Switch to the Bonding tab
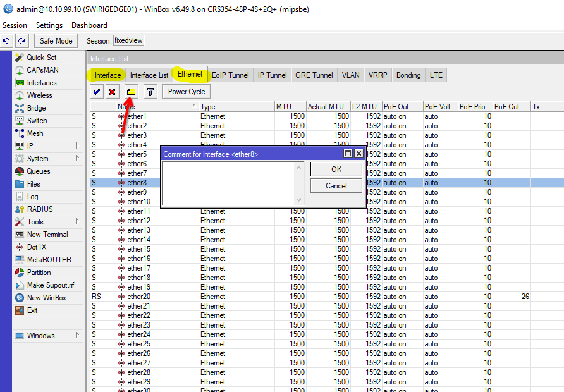The width and height of the screenshot is (564, 392). [x=408, y=75]
